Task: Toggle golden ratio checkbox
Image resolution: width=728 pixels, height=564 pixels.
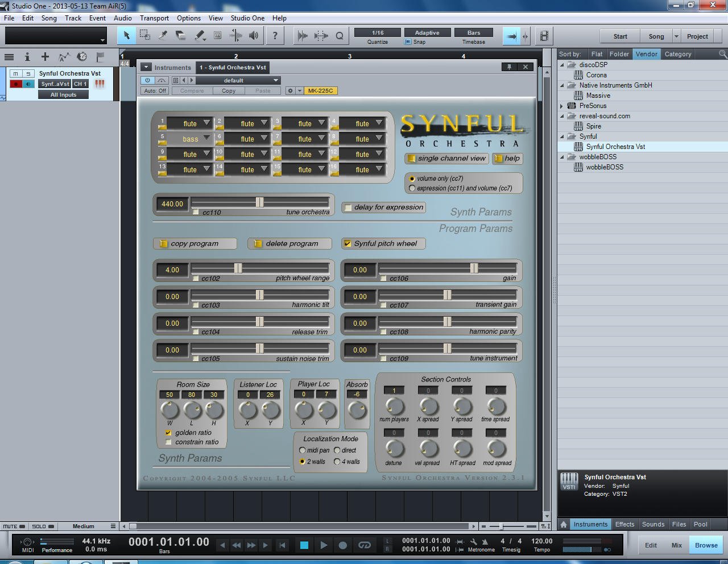Action: pos(168,433)
